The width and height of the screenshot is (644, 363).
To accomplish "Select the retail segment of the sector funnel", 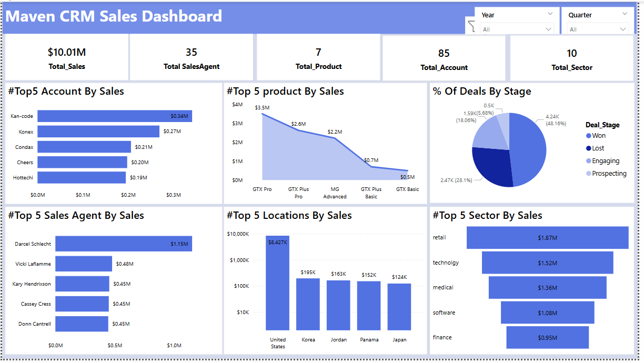I will point(547,238).
